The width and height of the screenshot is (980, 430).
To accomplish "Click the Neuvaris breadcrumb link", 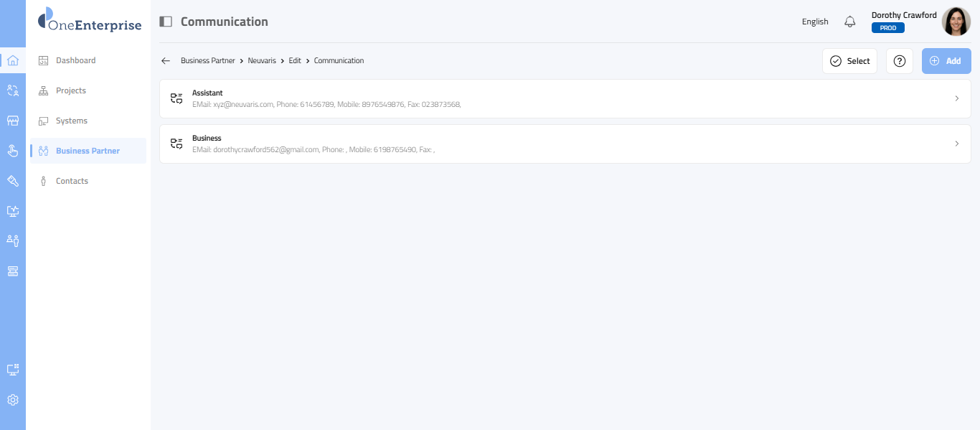I will pyautogui.click(x=262, y=61).
